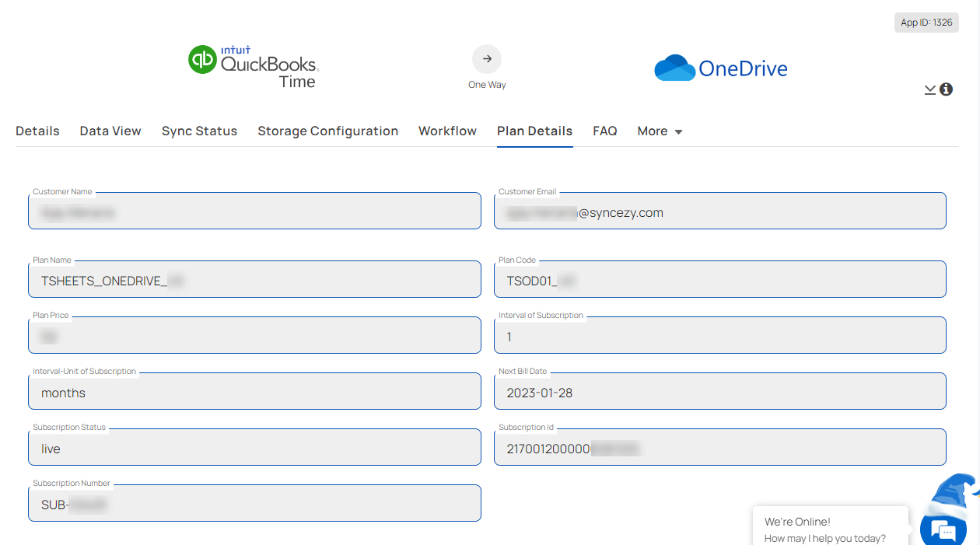
Task: Click the "We're Online!" chat message
Action: pos(797,522)
